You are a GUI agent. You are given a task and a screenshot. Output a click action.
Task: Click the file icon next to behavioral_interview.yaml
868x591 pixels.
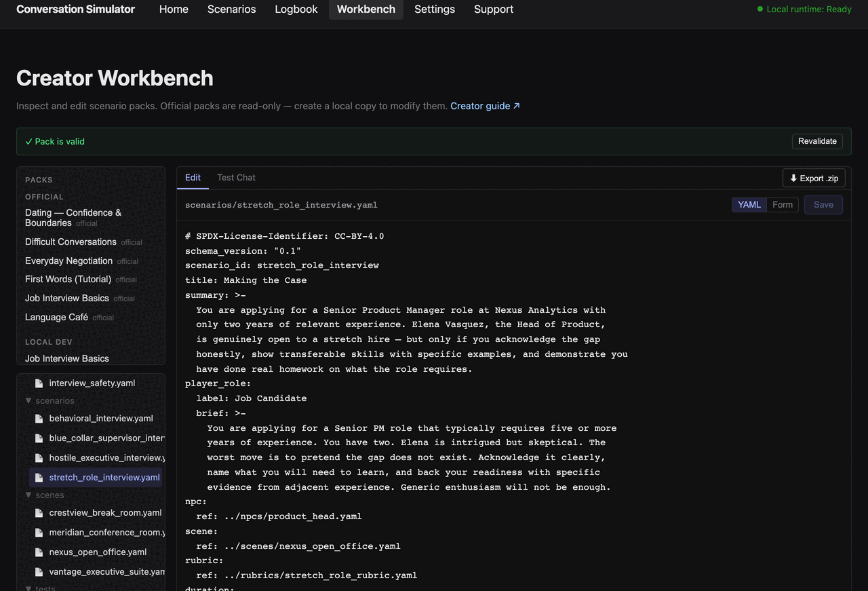click(39, 419)
